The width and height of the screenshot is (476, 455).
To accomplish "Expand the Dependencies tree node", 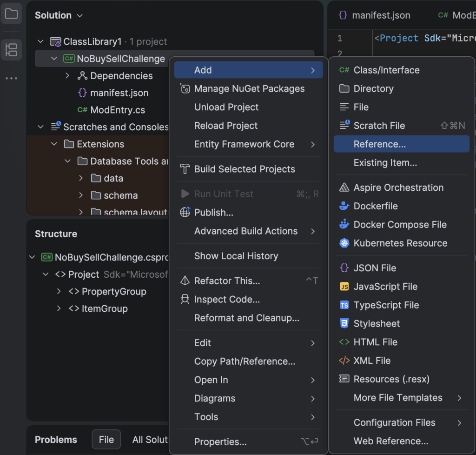I will [67, 76].
